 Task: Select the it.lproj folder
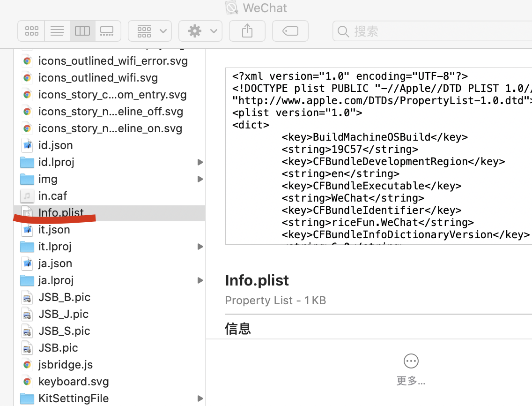(110, 247)
